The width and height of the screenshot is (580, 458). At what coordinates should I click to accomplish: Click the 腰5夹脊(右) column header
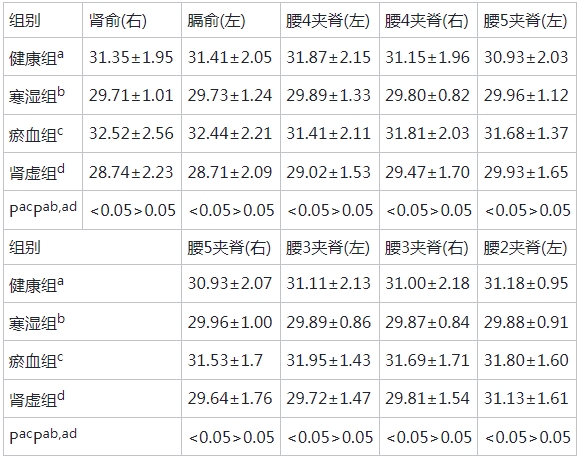click(229, 247)
